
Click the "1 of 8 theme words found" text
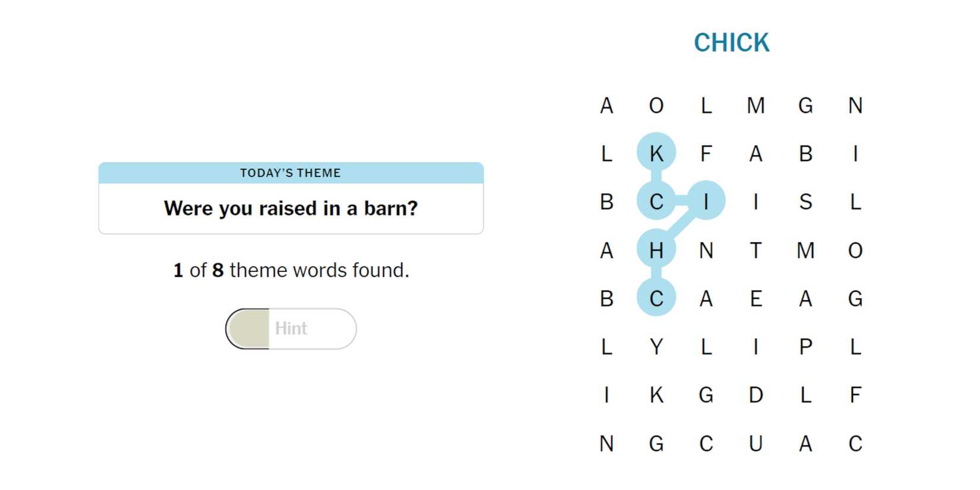[x=290, y=270]
